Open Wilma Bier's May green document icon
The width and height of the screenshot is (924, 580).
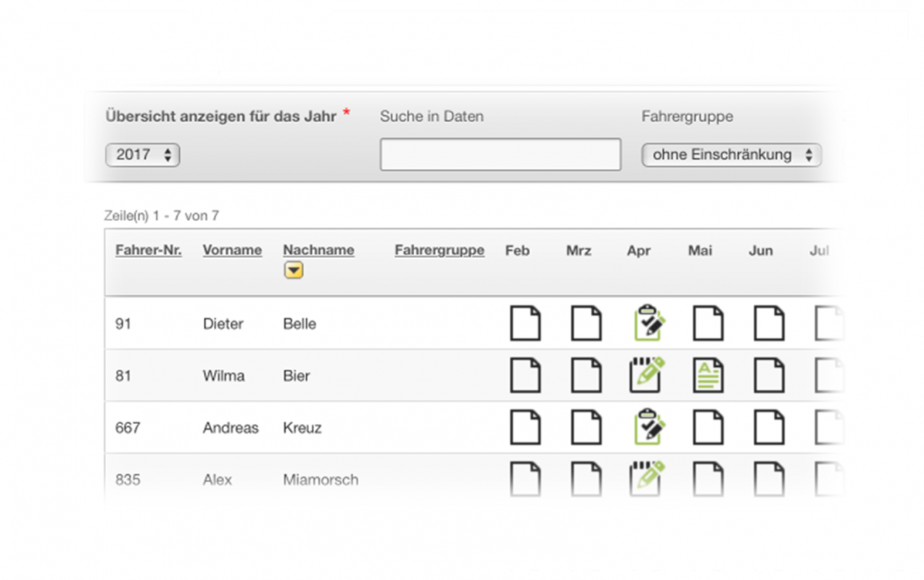click(x=708, y=376)
